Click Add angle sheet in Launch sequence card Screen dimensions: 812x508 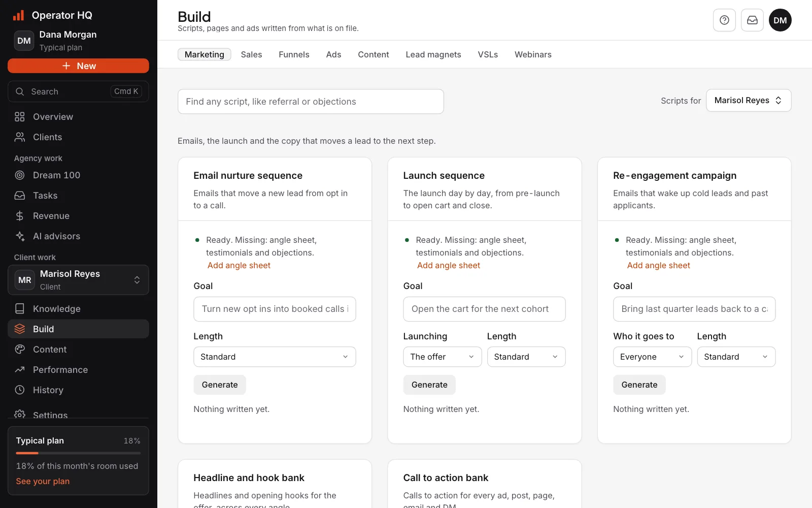(x=449, y=265)
